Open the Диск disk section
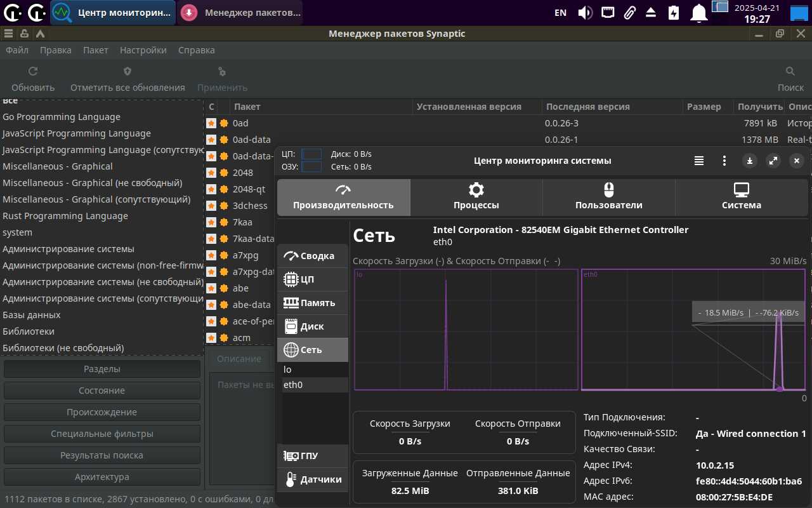 [312, 326]
